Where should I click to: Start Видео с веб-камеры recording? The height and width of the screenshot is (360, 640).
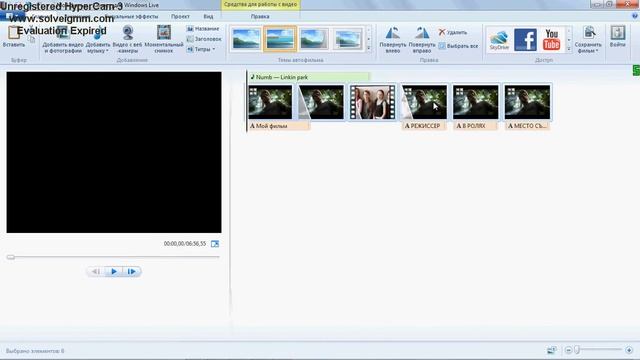click(127, 40)
